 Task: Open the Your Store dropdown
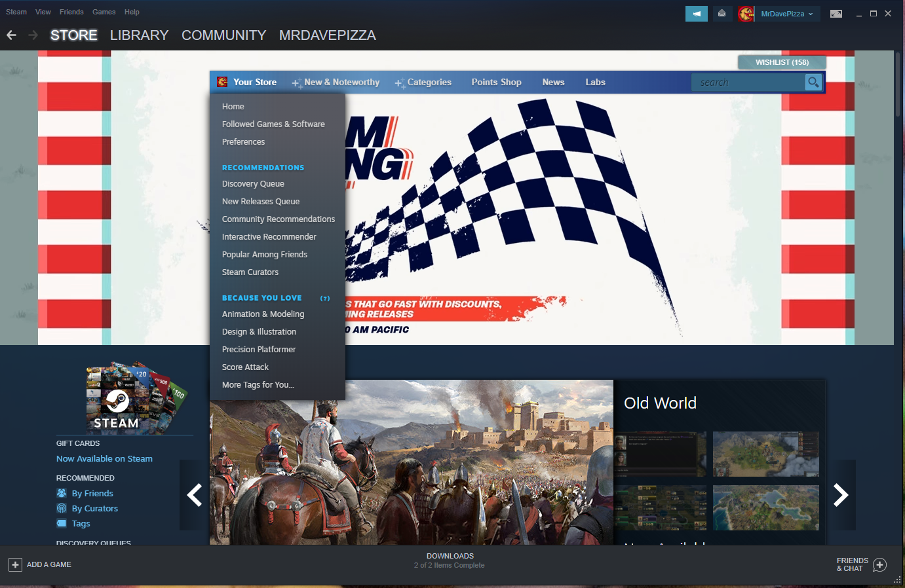coord(255,82)
